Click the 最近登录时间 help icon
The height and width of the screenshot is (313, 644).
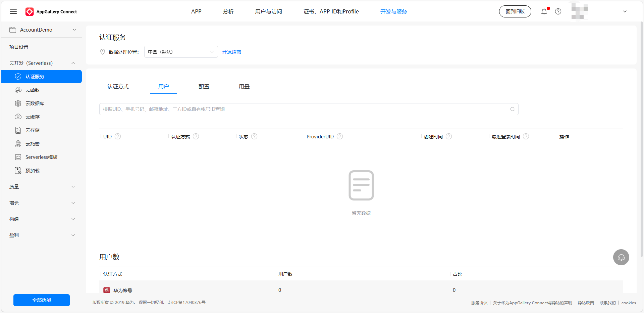pos(526,136)
